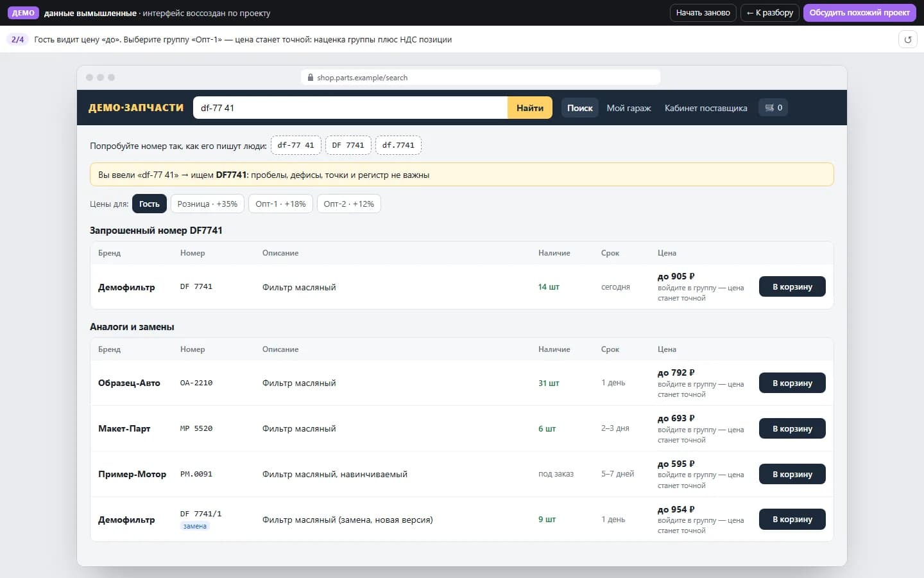Click price 'до 693 ₽'

tap(676, 418)
